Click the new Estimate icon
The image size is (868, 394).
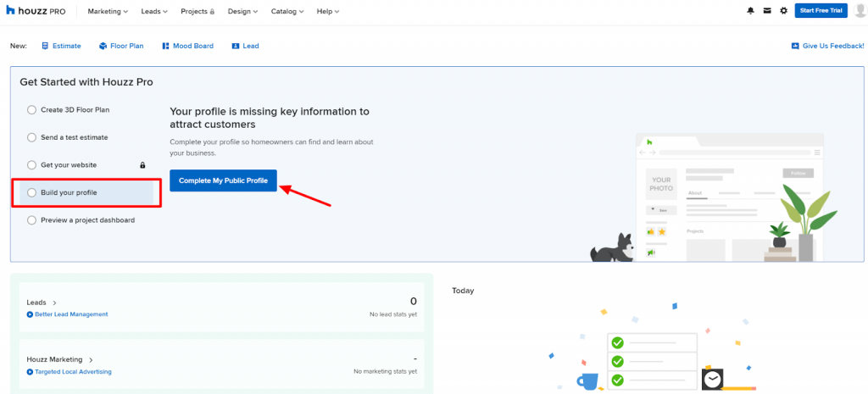(x=46, y=46)
